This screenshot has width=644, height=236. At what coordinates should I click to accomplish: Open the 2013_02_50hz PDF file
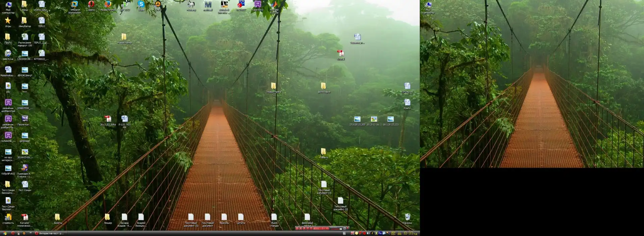[x=108, y=121]
